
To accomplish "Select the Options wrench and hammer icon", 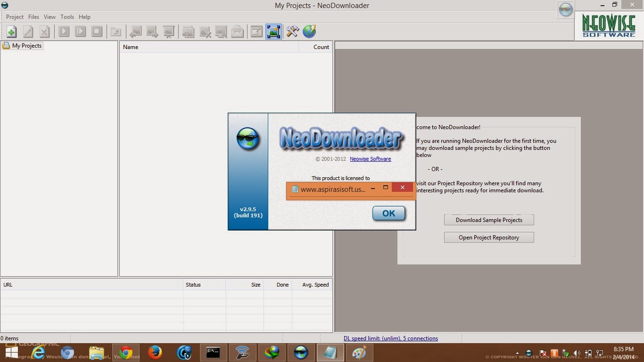I will (x=292, y=32).
